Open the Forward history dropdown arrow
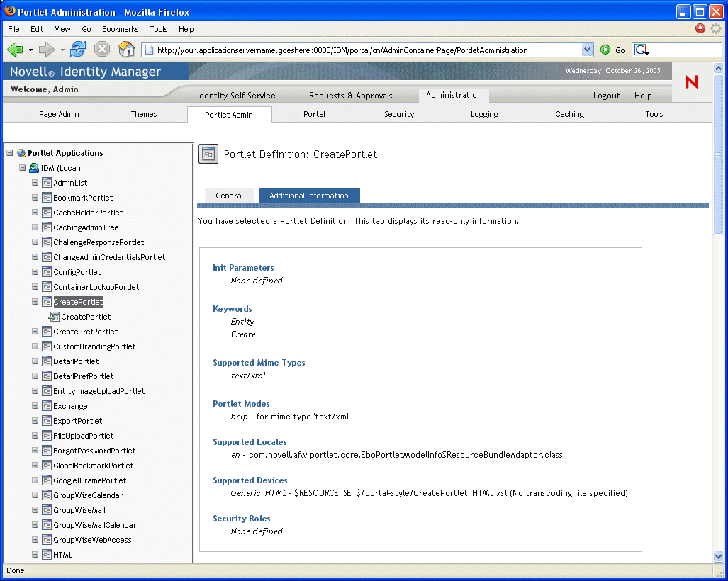This screenshot has width=728, height=581. tap(62, 50)
